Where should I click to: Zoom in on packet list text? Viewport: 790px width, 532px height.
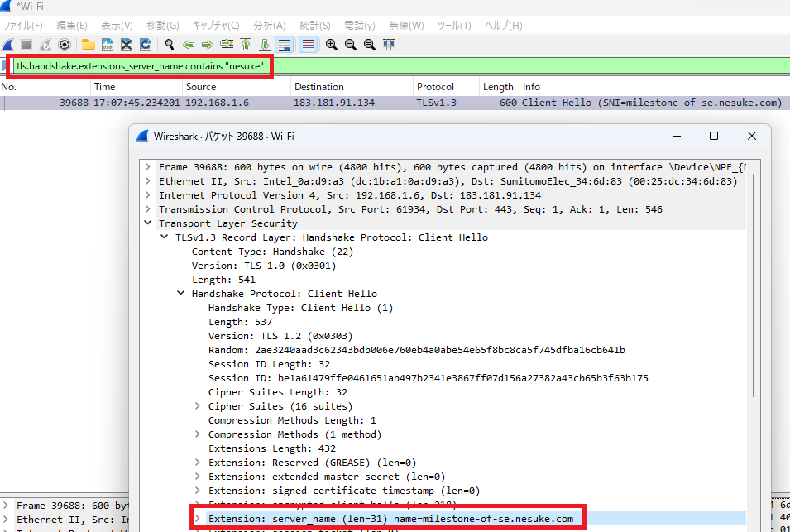tap(332, 45)
